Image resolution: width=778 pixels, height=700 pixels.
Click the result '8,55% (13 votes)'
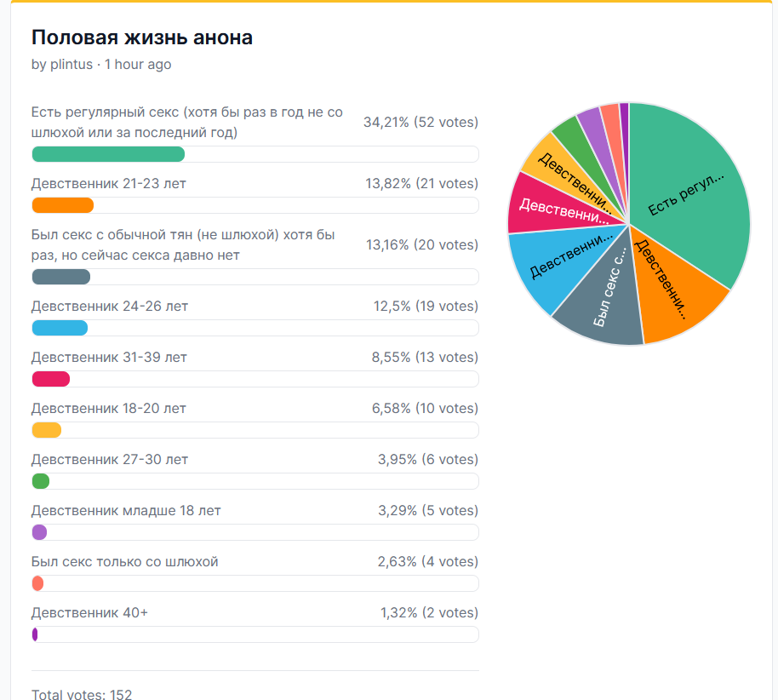click(x=426, y=358)
